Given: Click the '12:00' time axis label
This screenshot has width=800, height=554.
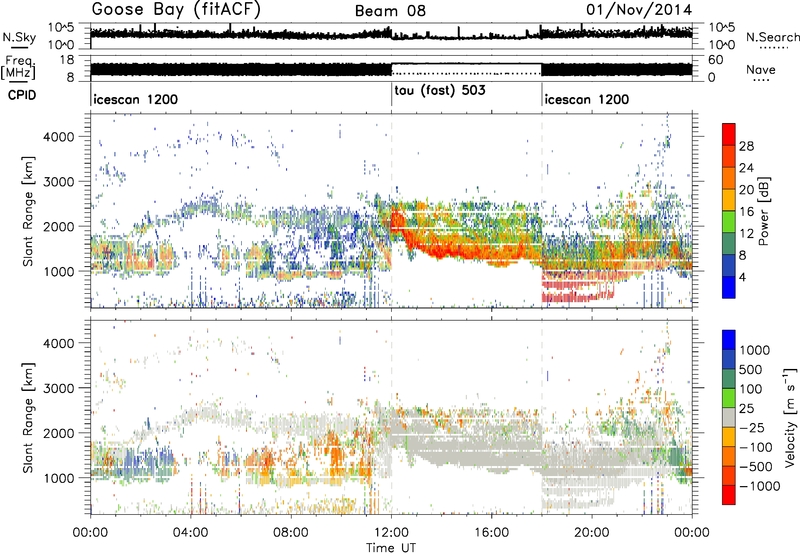Looking at the screenshot, I should (x=391, y=533).
